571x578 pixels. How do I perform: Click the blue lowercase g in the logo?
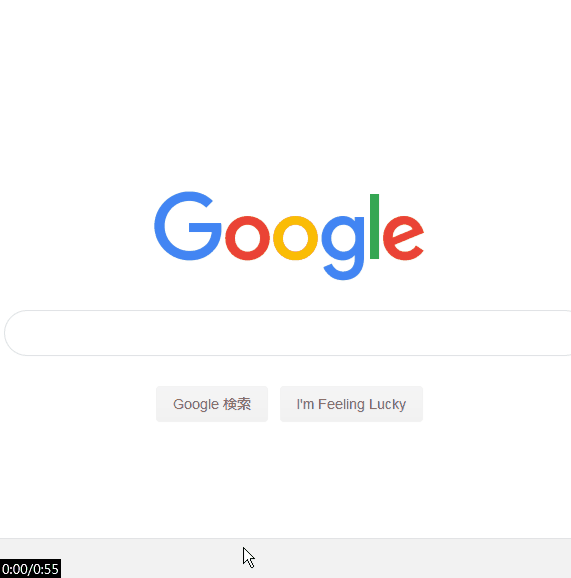(x=343, y=248)
